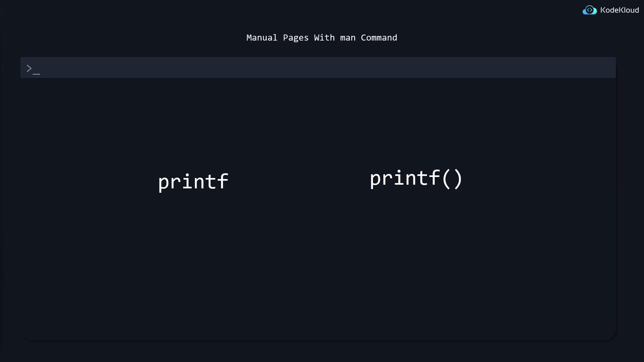Click the word "Pages" in the title
The height and width of the screenshot is (362, 644).
296,38
